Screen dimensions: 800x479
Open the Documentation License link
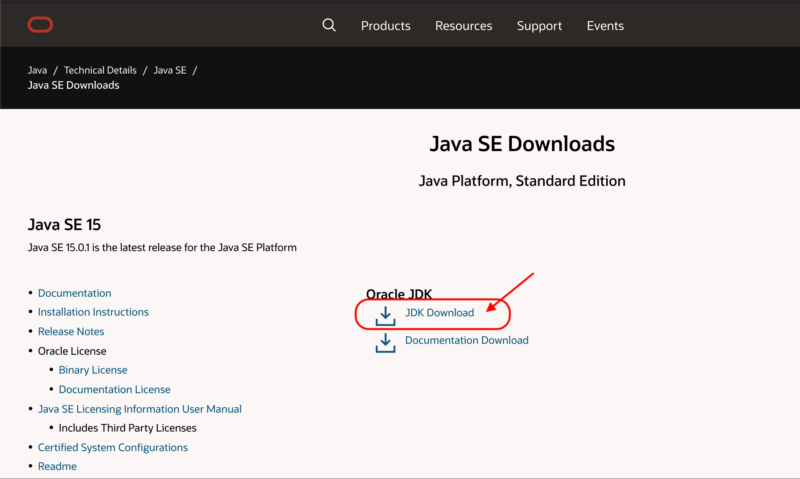(114, 389)
